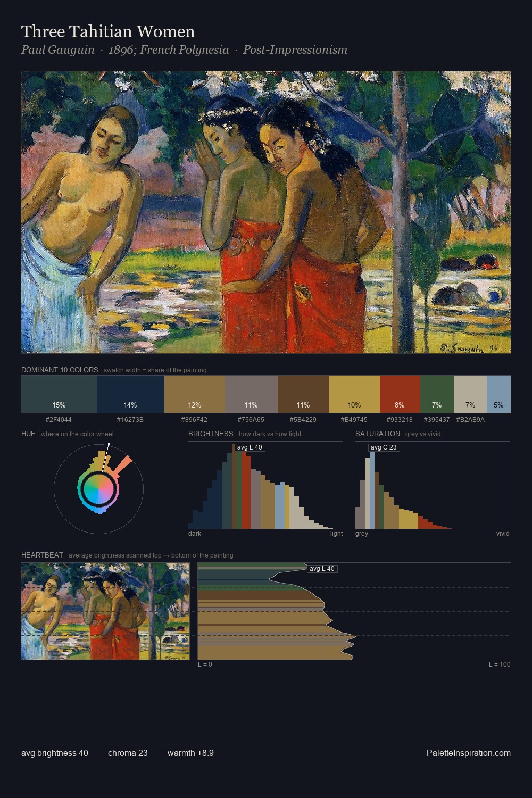
Task: Click the 'grey' saturation axis label
Action: point(362,534)
